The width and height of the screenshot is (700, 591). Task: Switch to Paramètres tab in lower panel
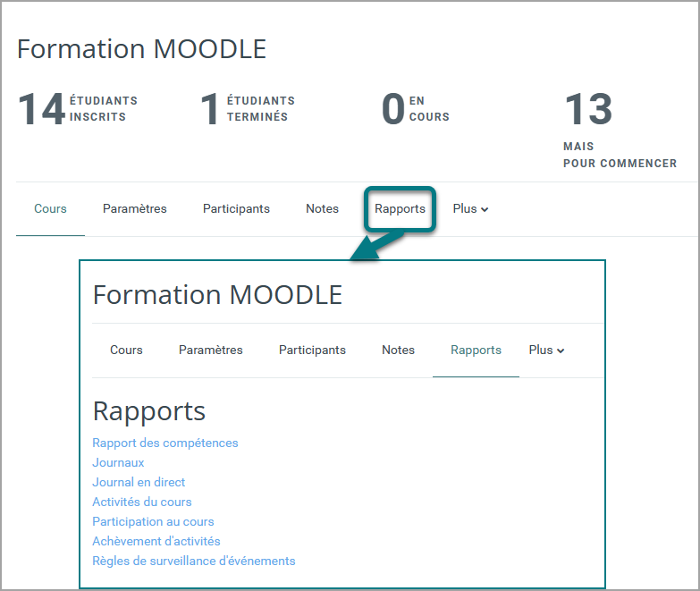(x=211, y=350)
